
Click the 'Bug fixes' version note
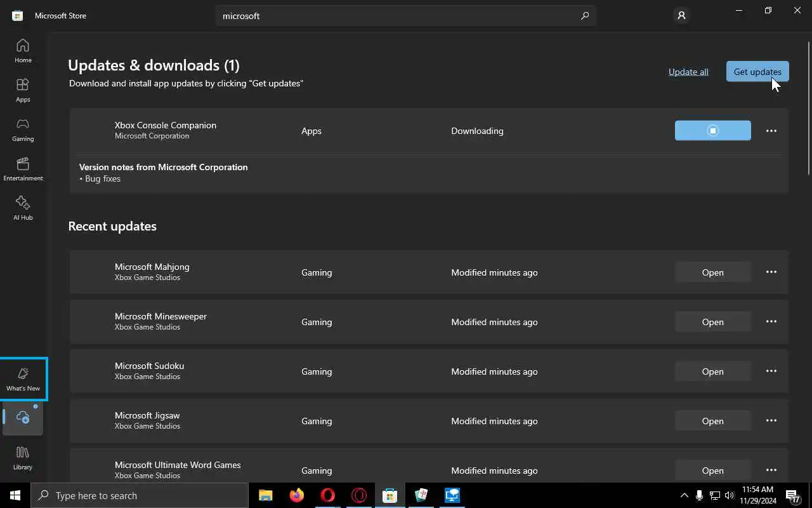pyautogui.click(x=102, y=178)
